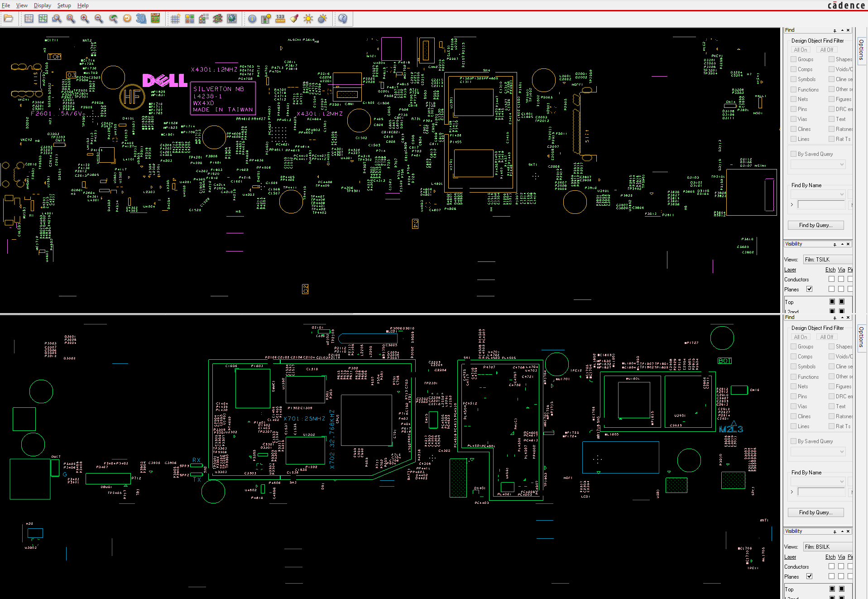
Task: Toggle Planes checkbox in top Visibility panel
Action: pos(809,289)
